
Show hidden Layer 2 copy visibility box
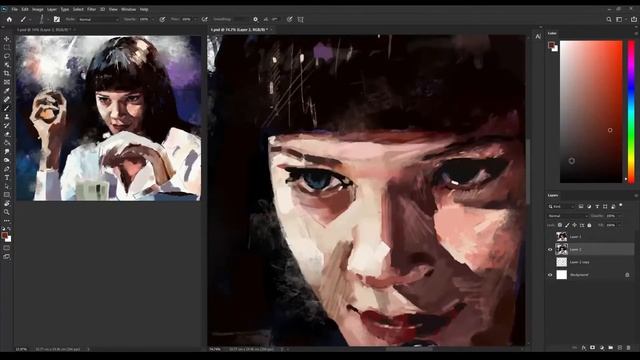tap(550, 262)
